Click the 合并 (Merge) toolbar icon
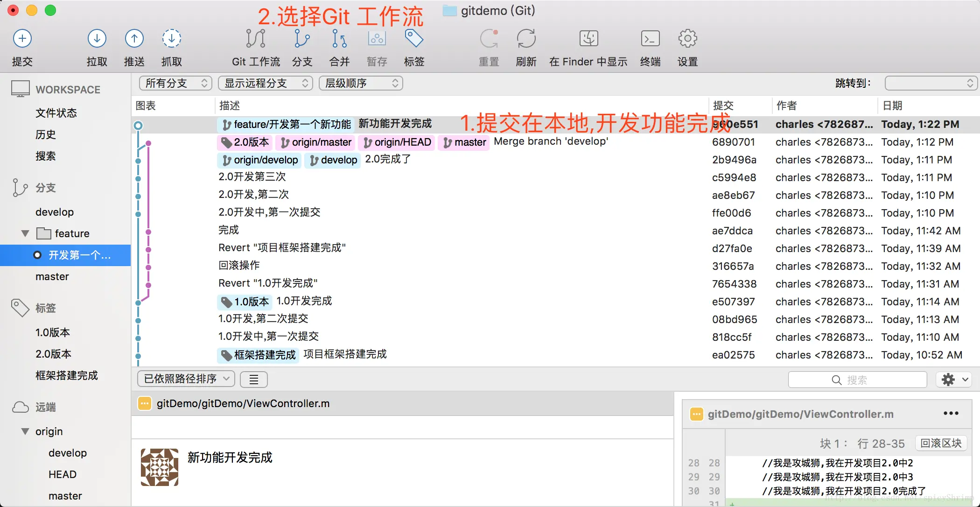Screen dimensions: 980x507 339,39
